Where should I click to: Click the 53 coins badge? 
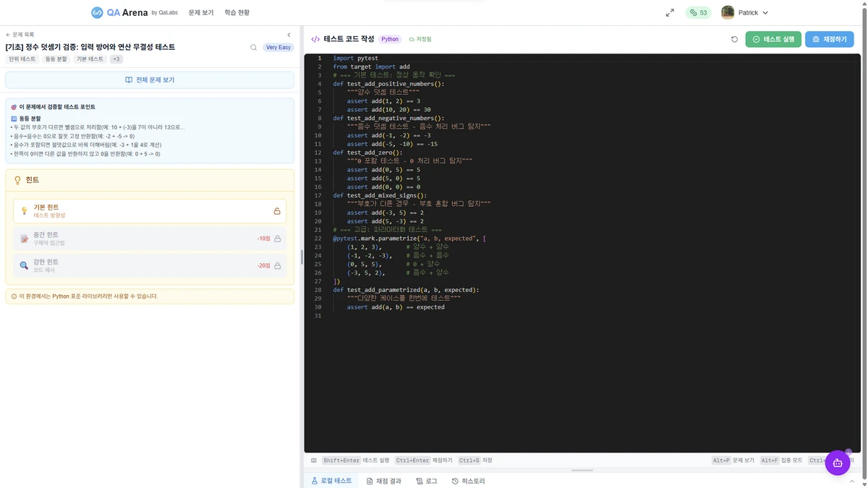click(x=698, y=12)
